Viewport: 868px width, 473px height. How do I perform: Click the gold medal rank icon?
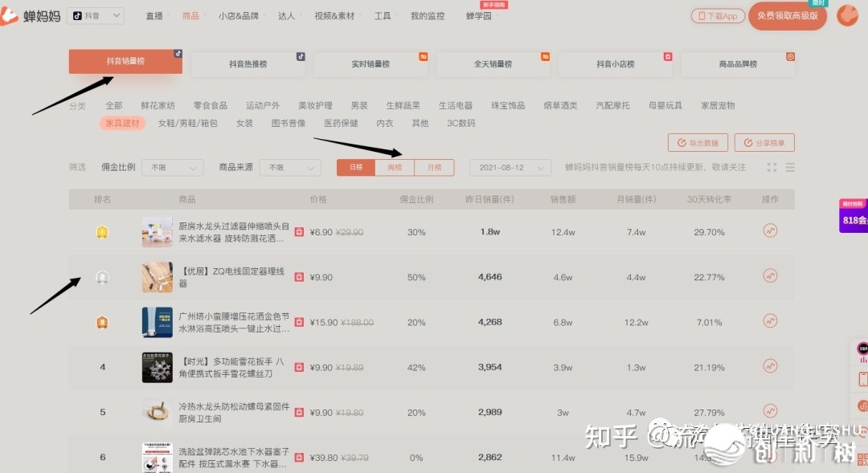(x=102, y=231)
